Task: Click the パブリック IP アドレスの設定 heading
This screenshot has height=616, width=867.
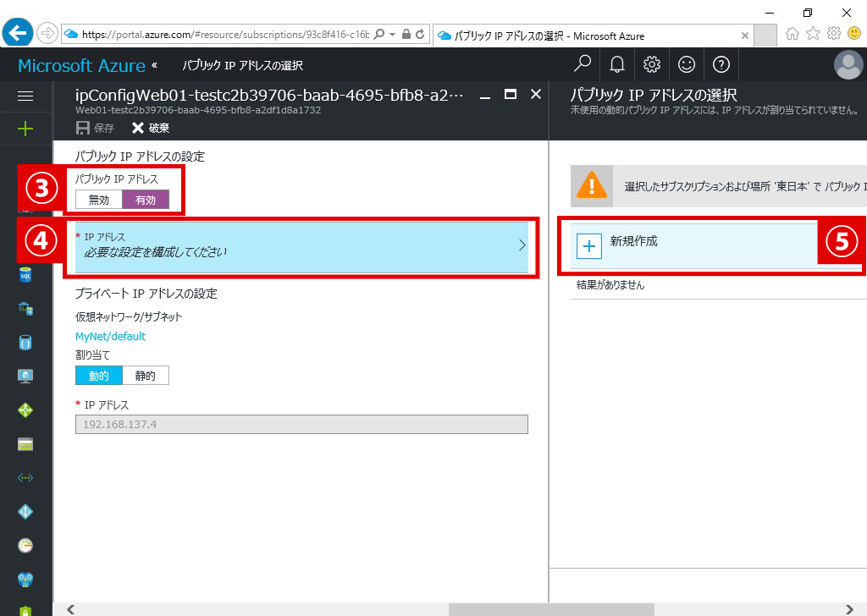Action: (140, 157)
